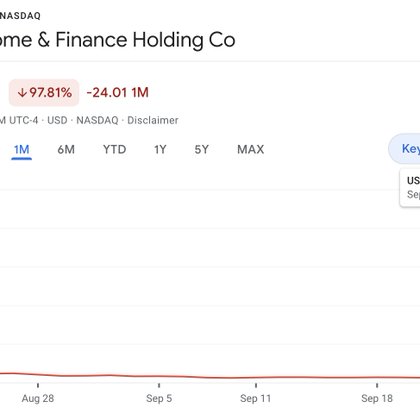This screenshot has width=420, height=420.
Task: View the MAX range chart
Action: [251, 149]
